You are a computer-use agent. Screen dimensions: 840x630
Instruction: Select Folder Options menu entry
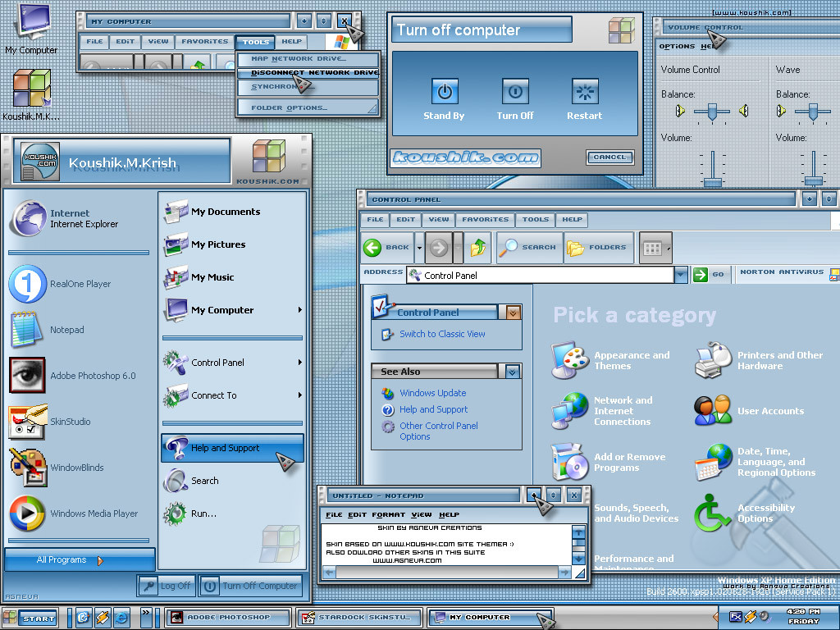click(308, 107)
